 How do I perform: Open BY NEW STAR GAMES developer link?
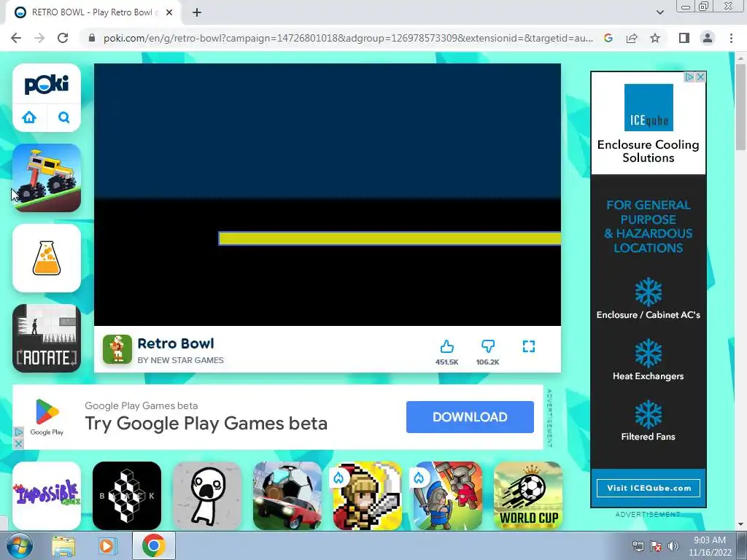pos(181,360)
